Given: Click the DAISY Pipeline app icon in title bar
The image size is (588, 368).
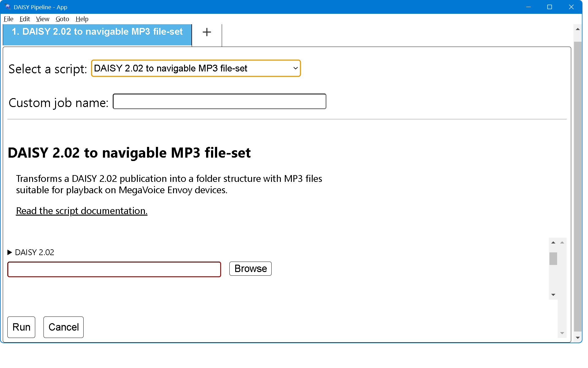Looking at the screenshot, I should tap(8, 7).
